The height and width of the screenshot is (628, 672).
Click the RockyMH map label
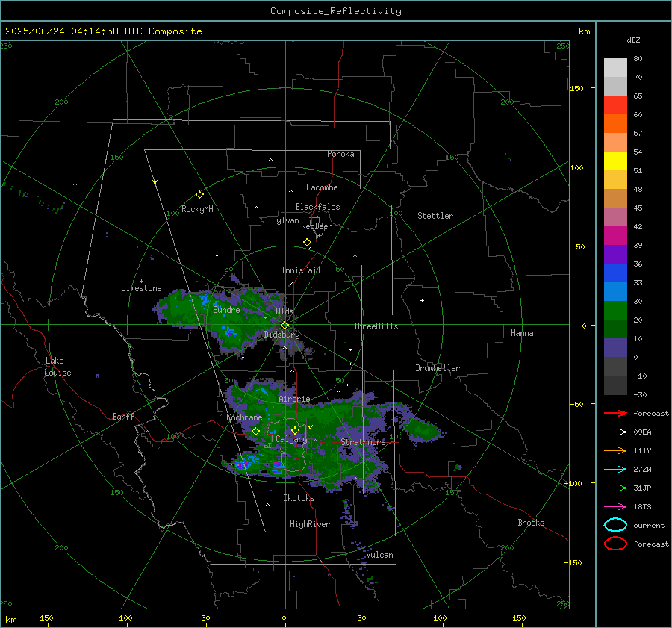pyautogui.click(x=197, y=209)
